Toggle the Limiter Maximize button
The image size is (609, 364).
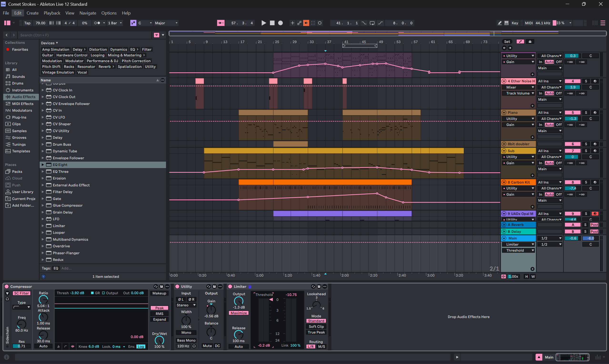coord(239,313)
